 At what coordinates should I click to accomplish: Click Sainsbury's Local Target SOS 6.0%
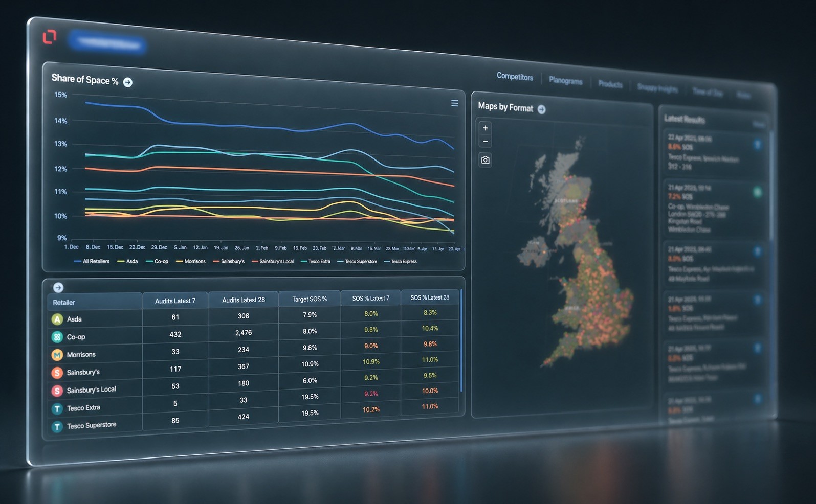310,380
